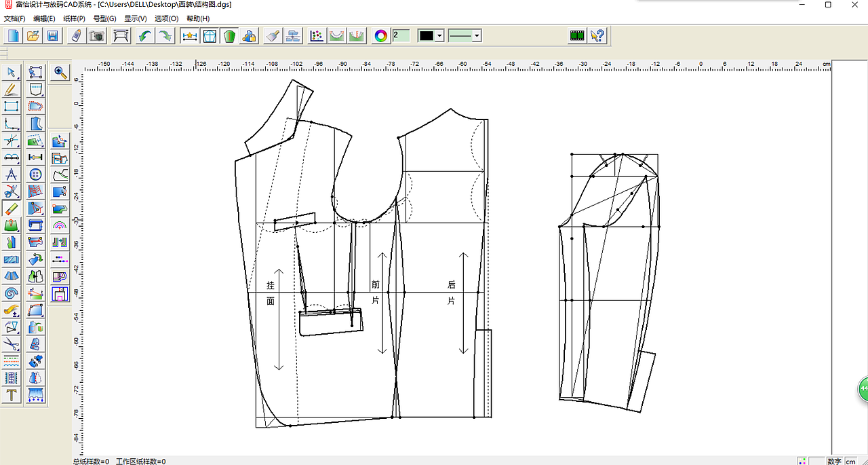Click the magnifier zoom tool
Image resolution: width=868 pixels, height=465 pixels.
tap(60, 73)
